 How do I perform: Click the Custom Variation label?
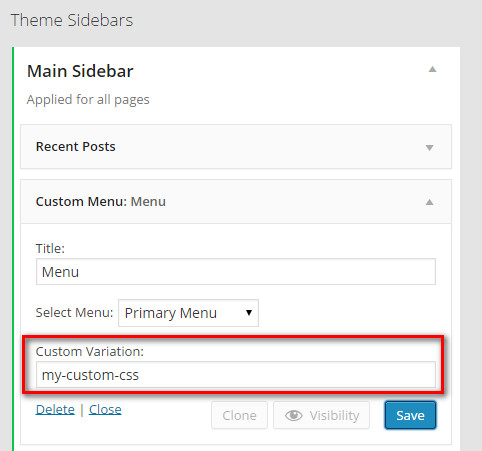pos(90,351)
